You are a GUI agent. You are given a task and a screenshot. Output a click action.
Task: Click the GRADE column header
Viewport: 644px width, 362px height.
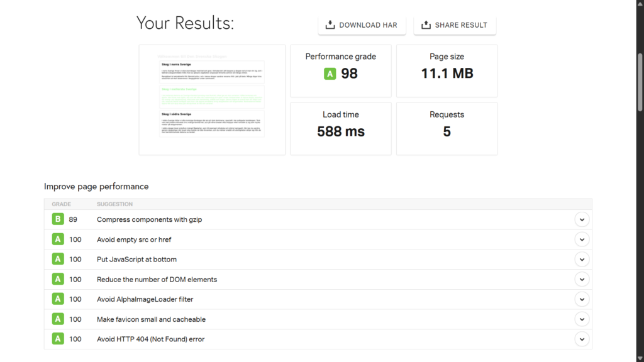(x=62, y=204)
